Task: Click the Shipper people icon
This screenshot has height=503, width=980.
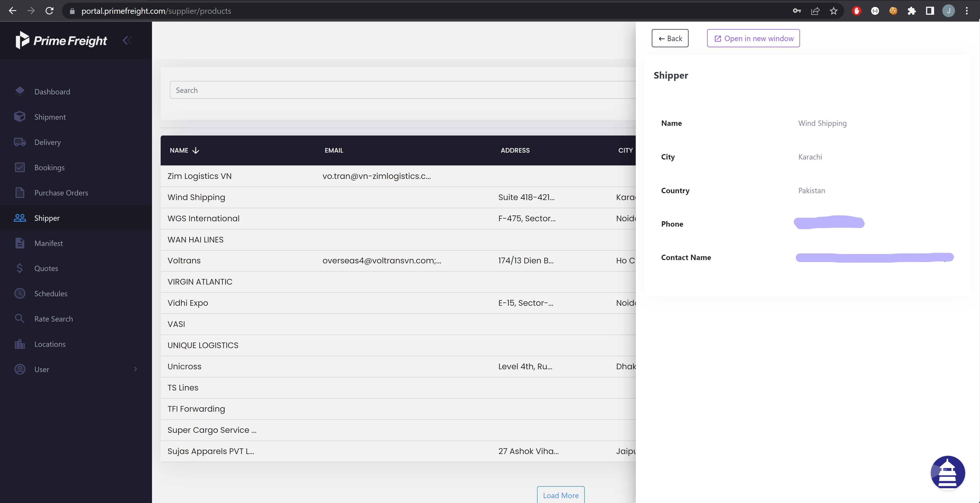Action: tap(20, 218)
